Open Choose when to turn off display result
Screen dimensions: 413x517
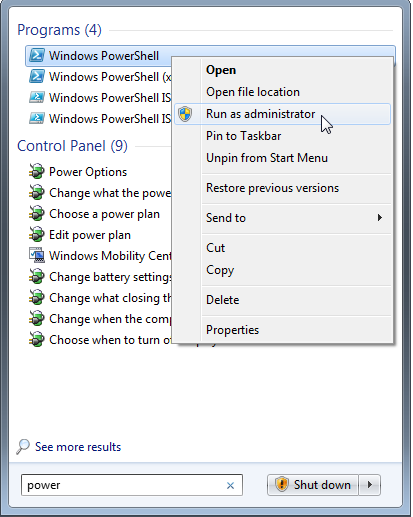click(110, 340)
